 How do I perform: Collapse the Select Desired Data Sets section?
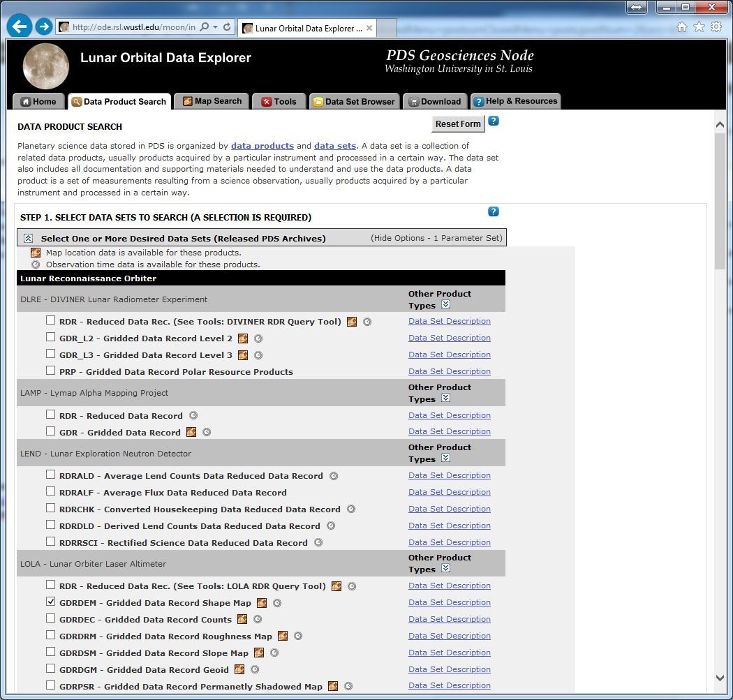(28, 238)
